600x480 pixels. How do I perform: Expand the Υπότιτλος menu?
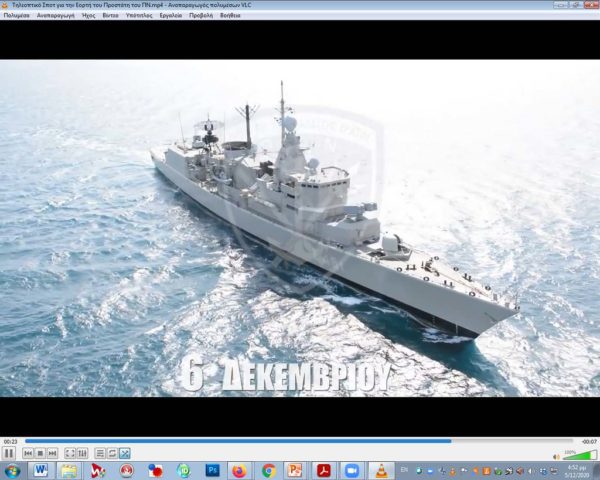pos(139,16)
